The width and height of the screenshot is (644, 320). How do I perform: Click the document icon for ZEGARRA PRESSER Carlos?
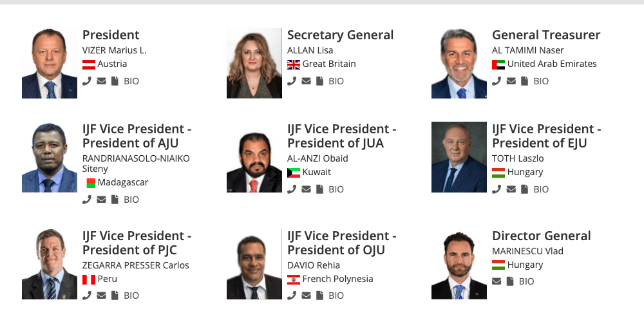pos(115,295)
